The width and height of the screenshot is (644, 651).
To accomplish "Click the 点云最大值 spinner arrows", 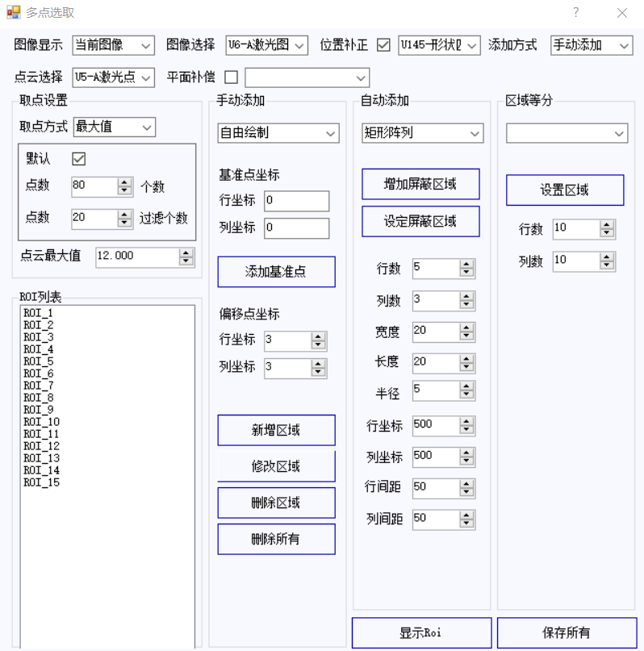I will point(186,257).
